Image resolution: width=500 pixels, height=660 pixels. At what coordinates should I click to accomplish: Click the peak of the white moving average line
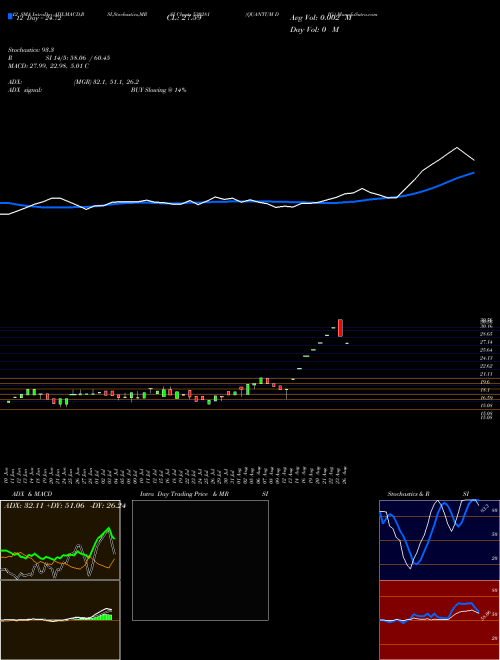(x=457, y=148)
